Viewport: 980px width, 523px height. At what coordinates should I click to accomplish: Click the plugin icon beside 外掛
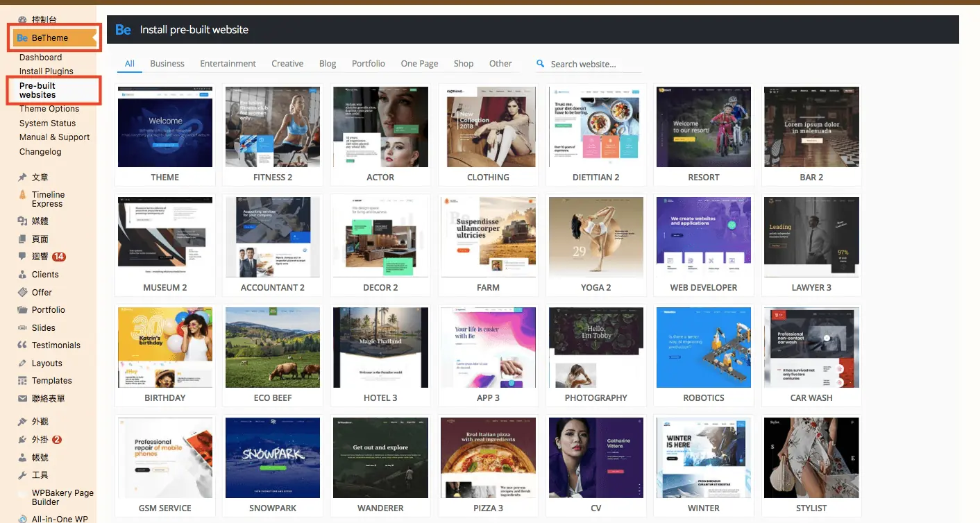tap(23, 440)
